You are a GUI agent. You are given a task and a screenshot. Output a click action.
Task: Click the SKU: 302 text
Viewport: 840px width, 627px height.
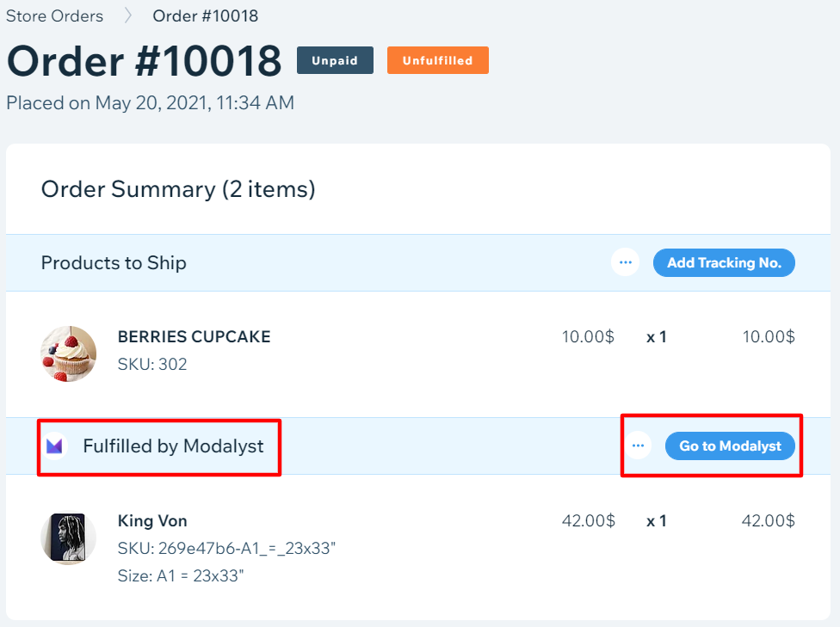pyautogui.click(x=152, y=364)
